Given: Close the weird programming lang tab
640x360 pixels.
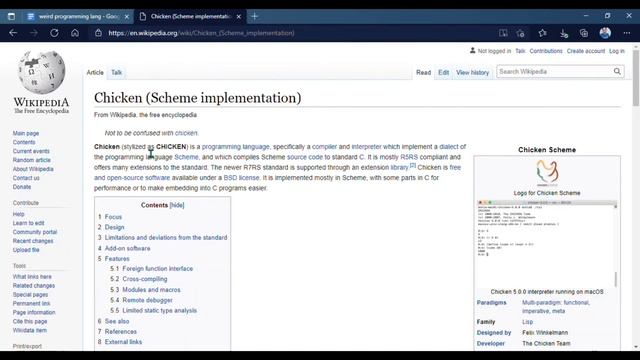Looking at the screenshot, I should pos(127,16).
